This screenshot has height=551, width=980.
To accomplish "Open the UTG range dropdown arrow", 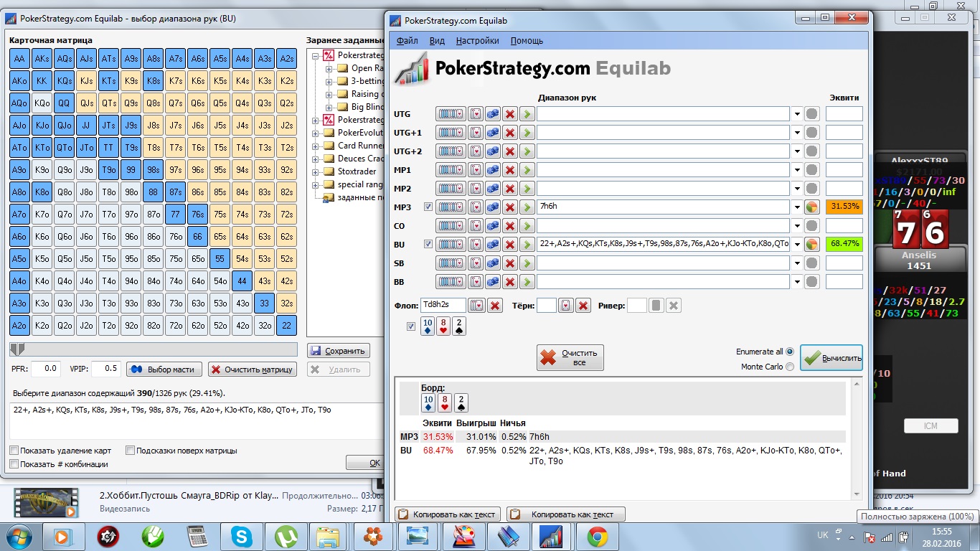I will (797, 114).
